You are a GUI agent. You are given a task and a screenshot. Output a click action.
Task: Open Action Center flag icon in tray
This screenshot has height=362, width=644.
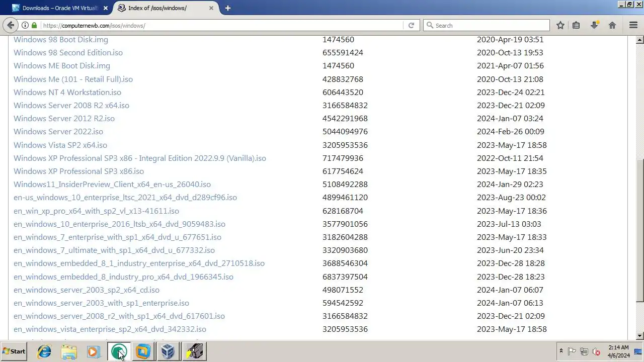point(572,351)
